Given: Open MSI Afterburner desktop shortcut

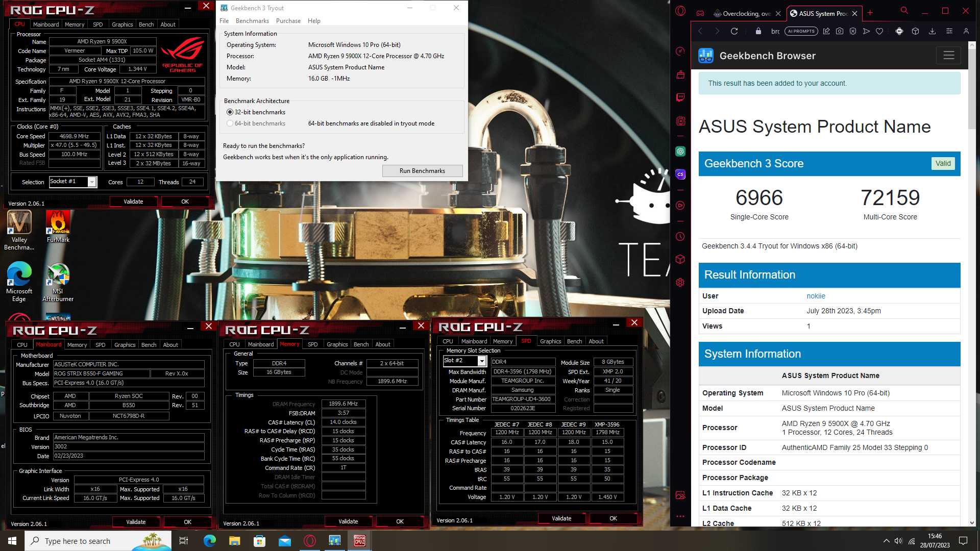Looking at the screenshot, I should coord(58,282).
